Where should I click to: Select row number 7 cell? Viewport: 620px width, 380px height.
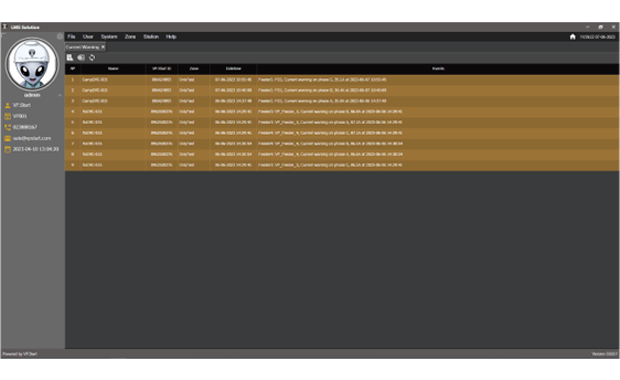point(72,144)
